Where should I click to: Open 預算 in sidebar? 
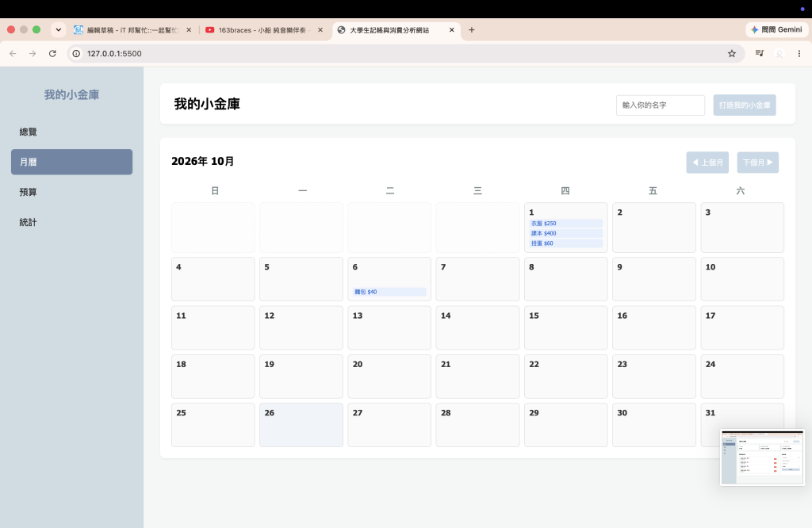(x=71, y=192)
